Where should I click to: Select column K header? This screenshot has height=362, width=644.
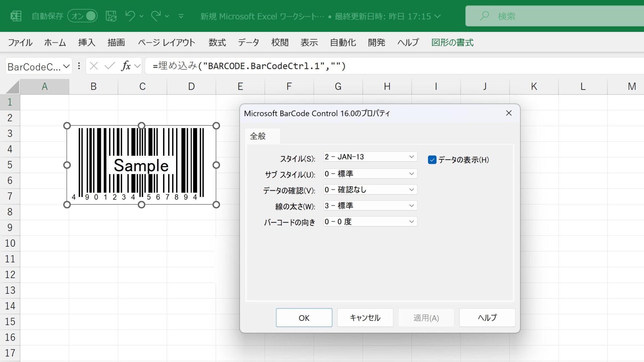534,86
